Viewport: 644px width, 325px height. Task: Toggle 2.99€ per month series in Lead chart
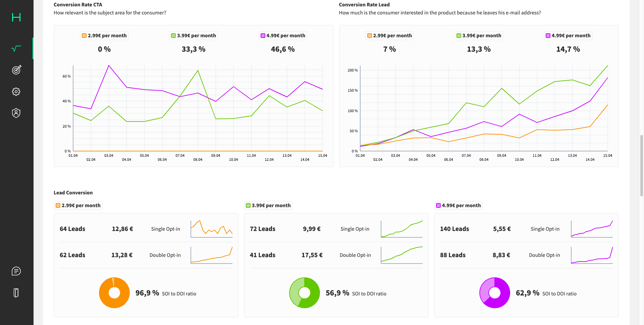coord(389,36)
